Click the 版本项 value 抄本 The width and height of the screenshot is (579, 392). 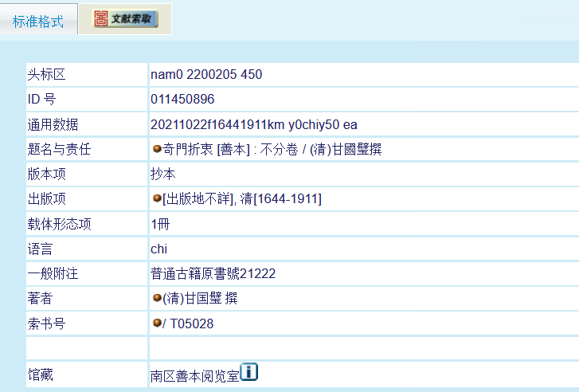coord(162,174)
